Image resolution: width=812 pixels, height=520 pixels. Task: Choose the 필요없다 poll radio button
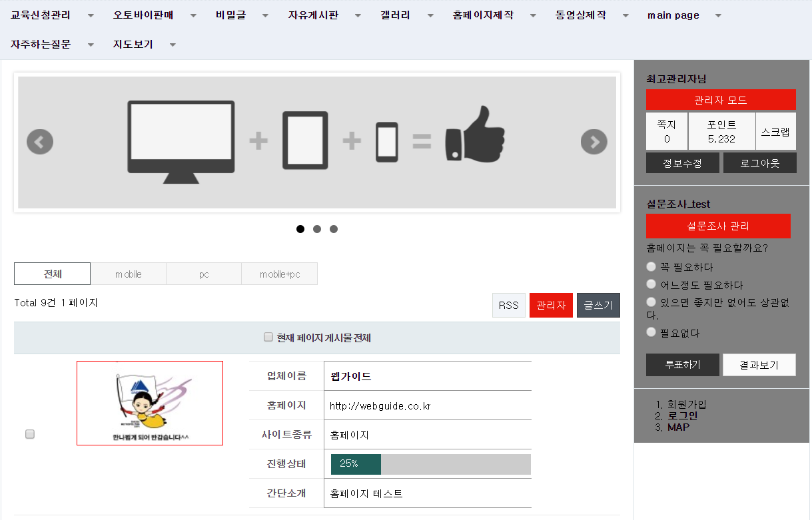pyautogui.click(x=651, y=332)
